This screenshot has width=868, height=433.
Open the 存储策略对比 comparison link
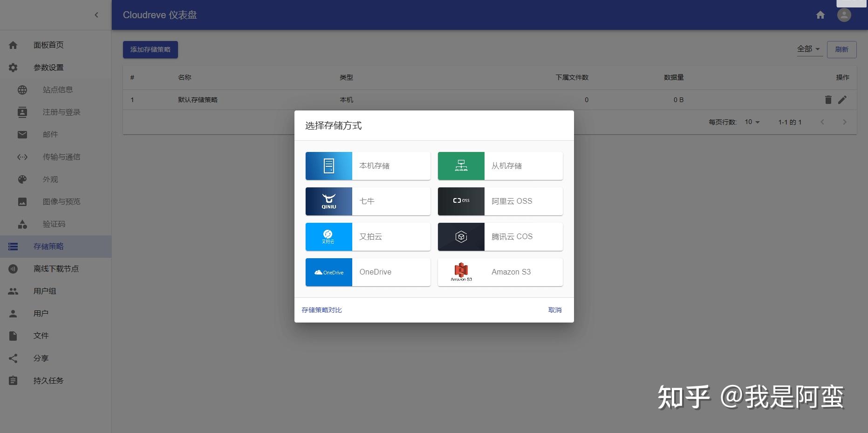pyautogui.click(x=321, y=309)
